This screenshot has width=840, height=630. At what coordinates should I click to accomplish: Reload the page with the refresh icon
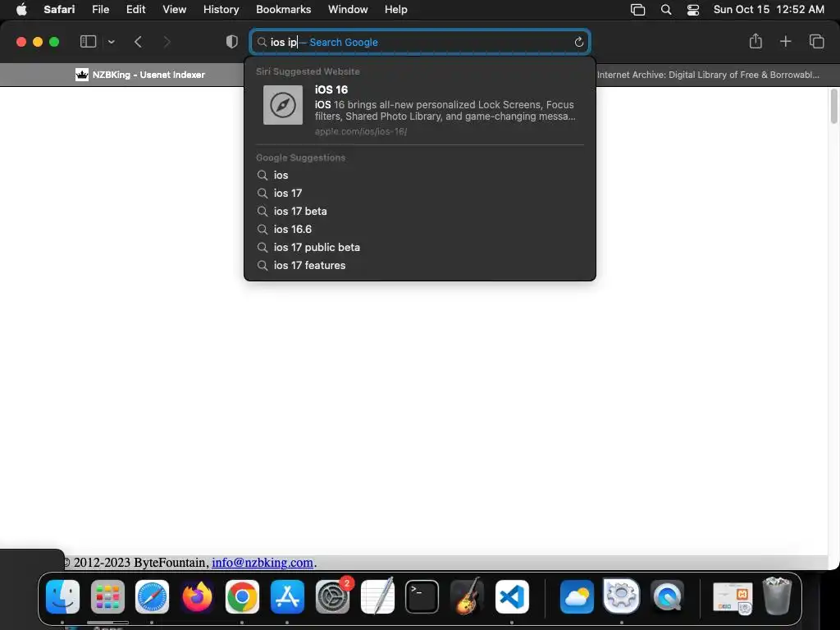pyautogui.click(x=578, y=43)
